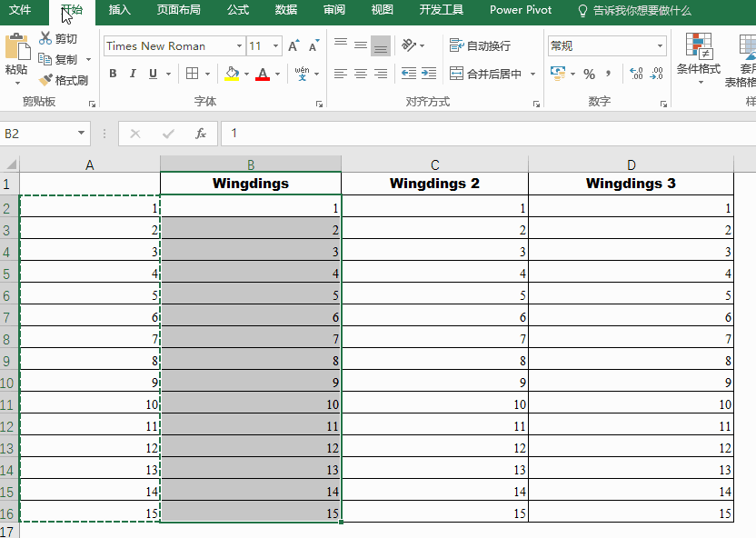Click the increase indent icon
756x538 pixels.
tap(429, 74)
